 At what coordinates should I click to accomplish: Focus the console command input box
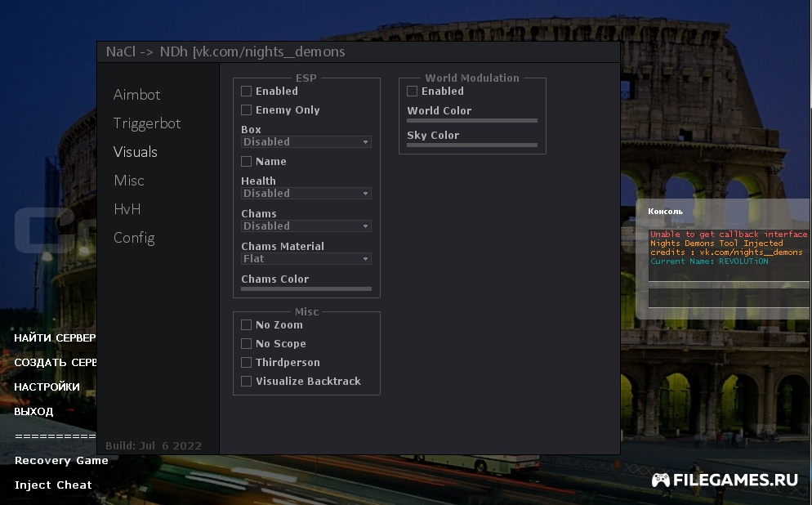(729, 298)
